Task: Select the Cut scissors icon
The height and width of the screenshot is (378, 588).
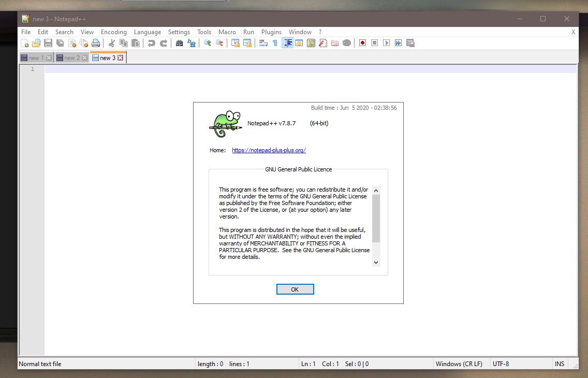Action: [111, 43]
